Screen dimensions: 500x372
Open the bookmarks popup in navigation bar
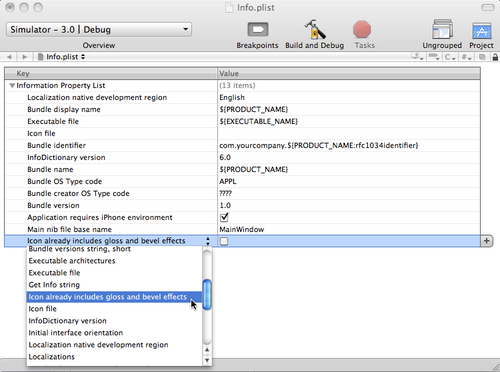[x=417, y=57]
